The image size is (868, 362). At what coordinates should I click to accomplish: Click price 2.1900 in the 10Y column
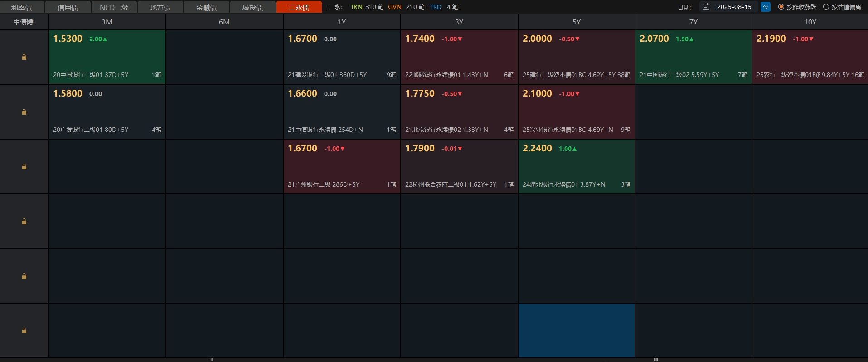pyautogui.click(x=771, y=39)
